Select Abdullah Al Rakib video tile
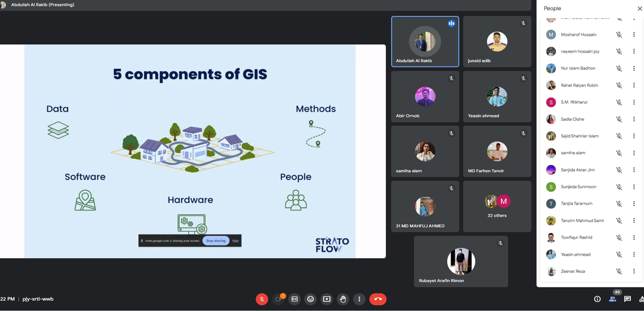 click(x=425, y=41)
